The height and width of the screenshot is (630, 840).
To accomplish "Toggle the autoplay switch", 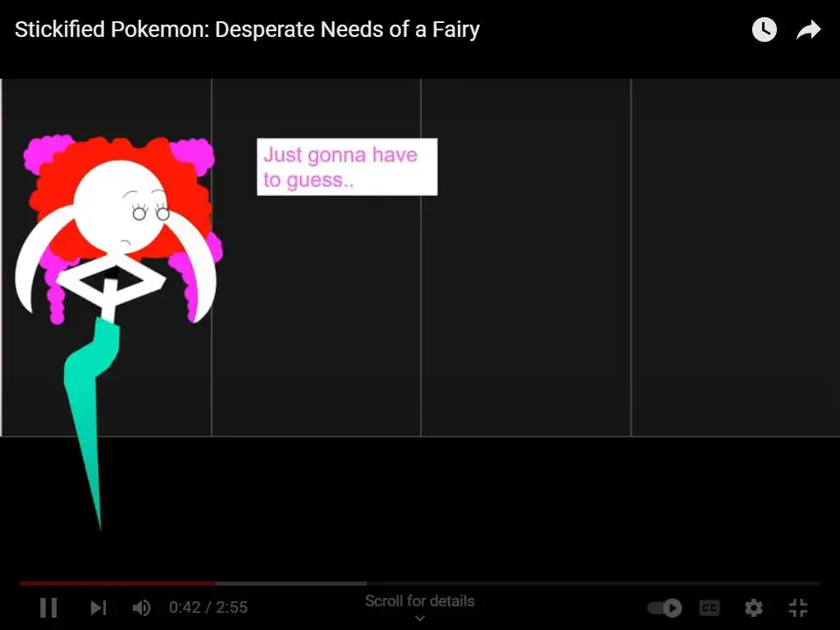I will click(x=664, y=608).
